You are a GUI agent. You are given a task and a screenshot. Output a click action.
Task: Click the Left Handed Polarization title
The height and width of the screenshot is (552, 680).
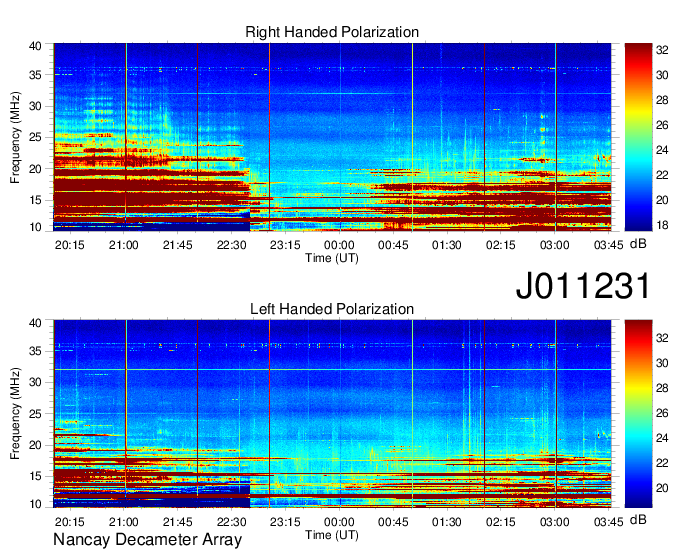pos(332,309)
